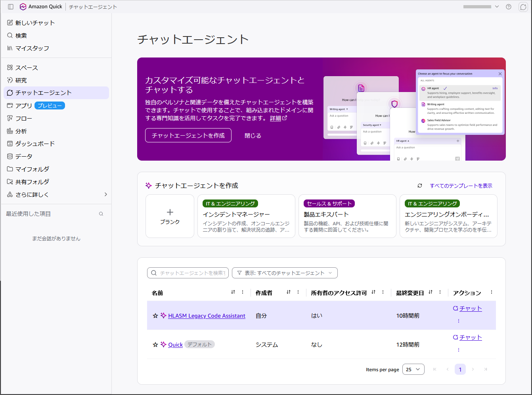This screenshot has height=395, width=532.
Task: Sort by the 所有者のアクセス許可 column
Action: coord(373,292)
